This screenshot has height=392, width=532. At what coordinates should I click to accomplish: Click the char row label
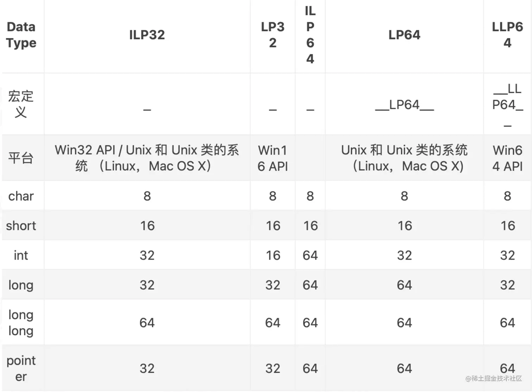(21, 196)
